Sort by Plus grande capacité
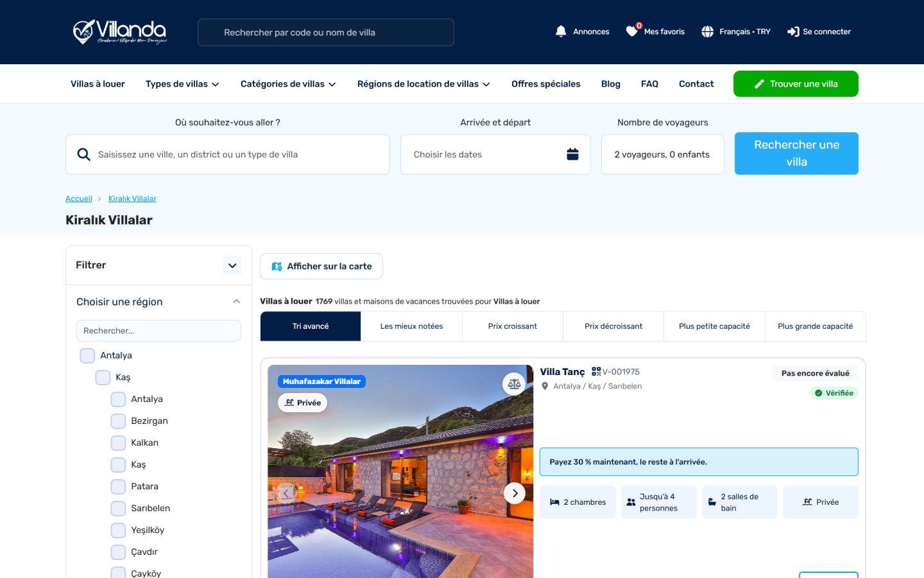This screenshot has width=924, height=578. (815, 326)
